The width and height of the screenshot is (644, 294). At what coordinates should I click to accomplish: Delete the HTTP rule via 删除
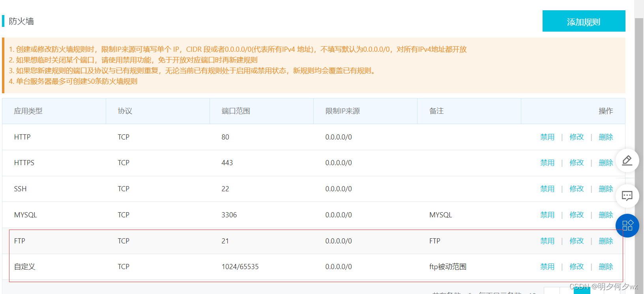[x=606, y=137]
